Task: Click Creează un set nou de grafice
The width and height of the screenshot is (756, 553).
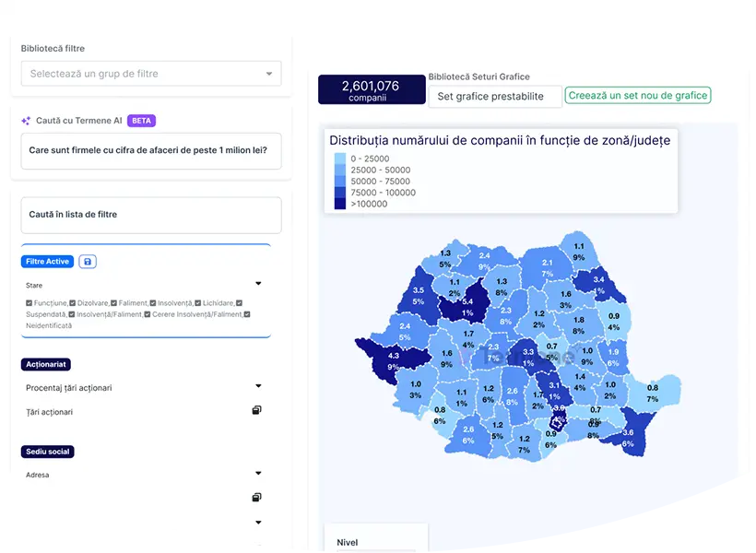Action: pos(638,96)
